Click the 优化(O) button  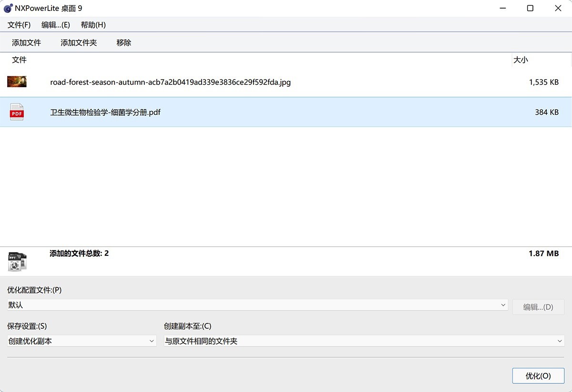pyautogui.click(x=538, y=376)
